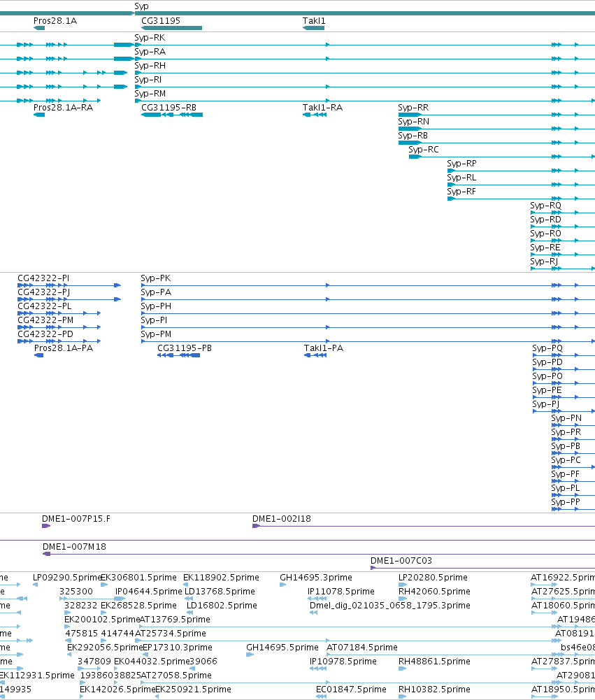The height and width of the screenshot is (700, 595).
Task: Click protein CG42322-PD label
Action: click(x=45, y=334)
